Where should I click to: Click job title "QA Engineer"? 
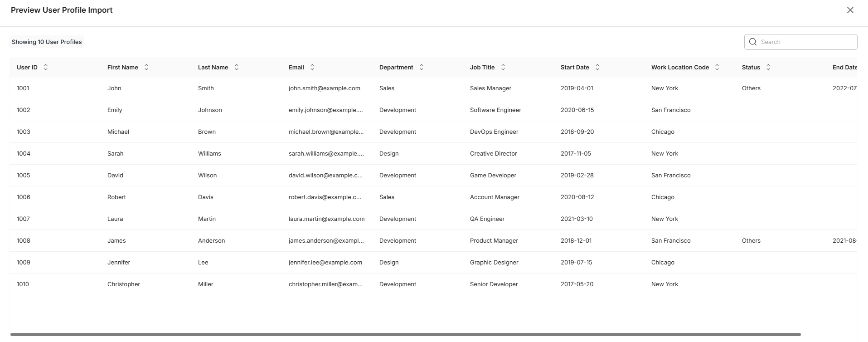(x=487, y=219)
